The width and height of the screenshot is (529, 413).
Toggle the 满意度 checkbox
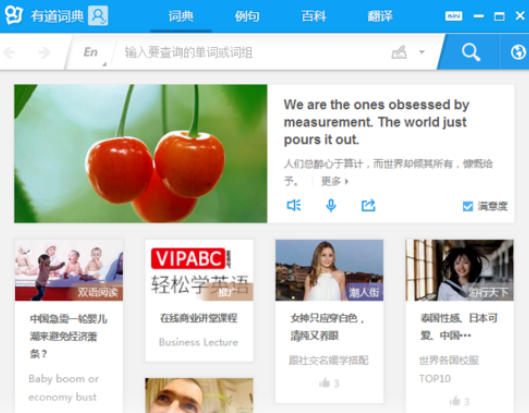pos(468,206)
